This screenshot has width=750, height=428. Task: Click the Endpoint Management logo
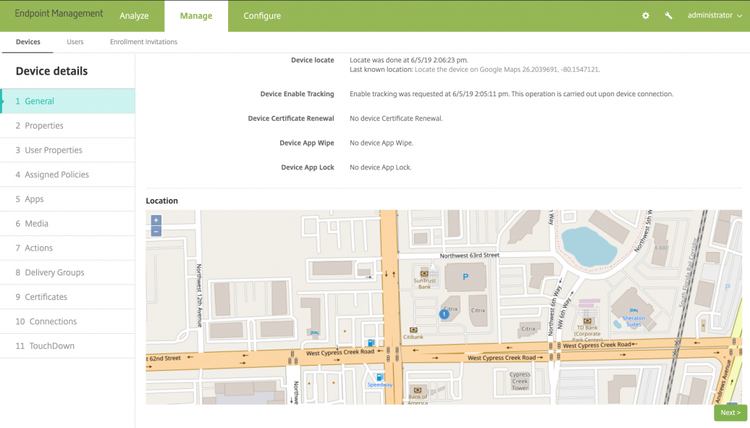point(58,13)
